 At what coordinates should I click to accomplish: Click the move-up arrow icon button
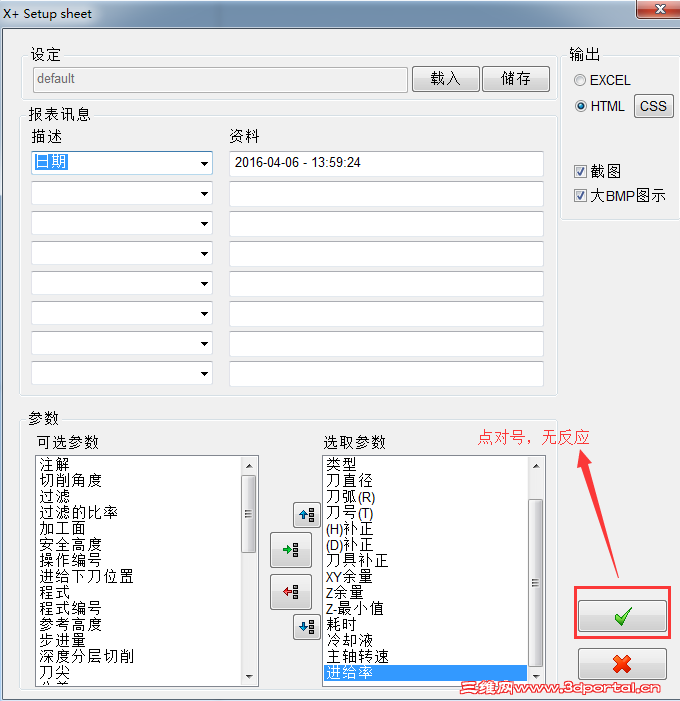click(307, 515)
